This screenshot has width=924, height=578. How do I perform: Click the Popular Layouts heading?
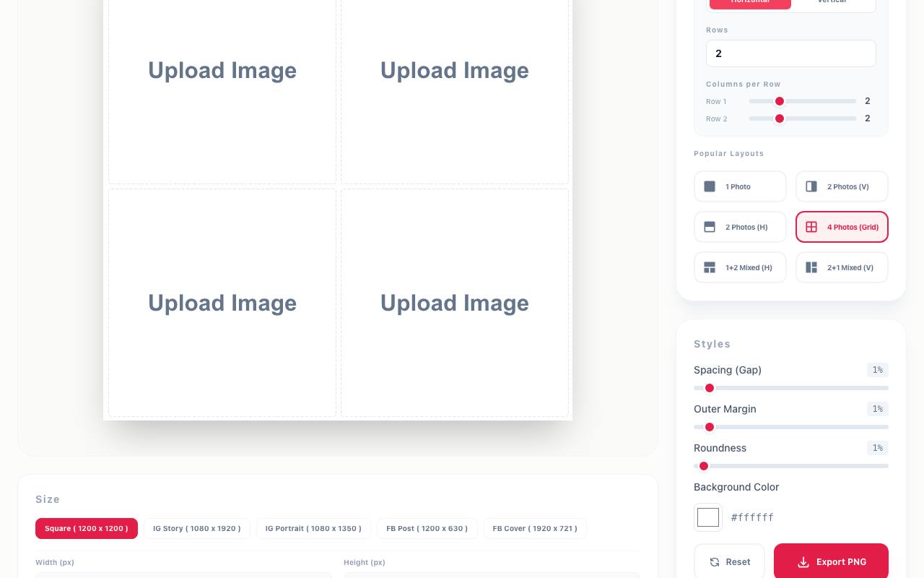coord(728,154)
